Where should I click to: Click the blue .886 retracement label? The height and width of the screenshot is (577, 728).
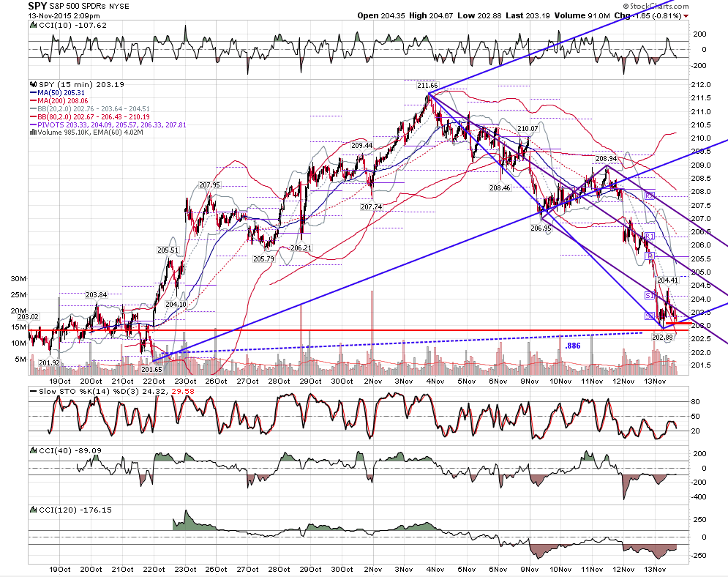pyautogui.click(x=572, y=346)
